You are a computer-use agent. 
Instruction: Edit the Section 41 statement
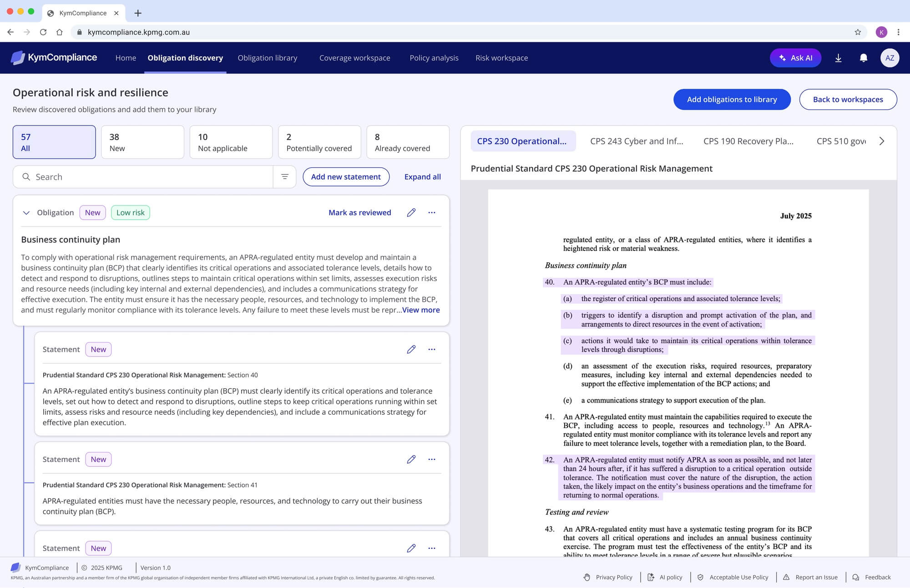[x=411, y=459]
